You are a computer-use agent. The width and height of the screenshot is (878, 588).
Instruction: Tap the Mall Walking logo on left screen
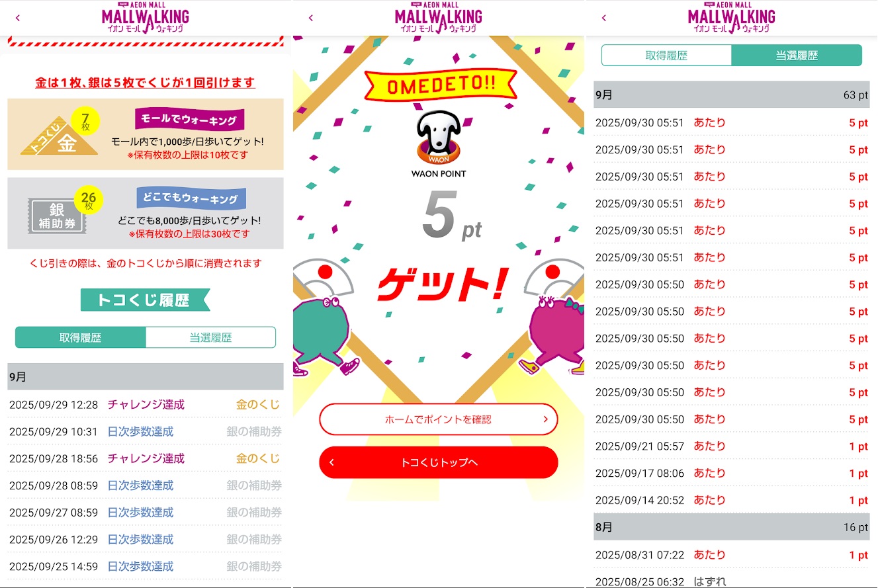coord(146,19)
